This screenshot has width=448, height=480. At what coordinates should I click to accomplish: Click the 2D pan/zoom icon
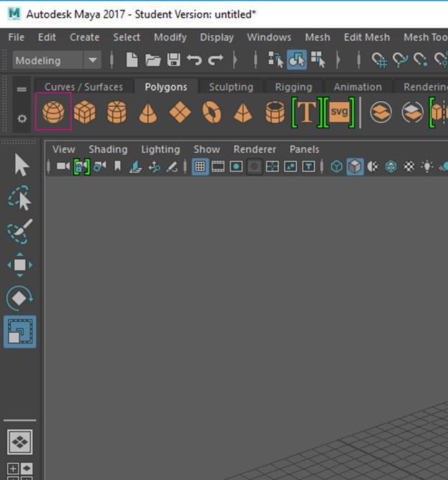point(154,167)
